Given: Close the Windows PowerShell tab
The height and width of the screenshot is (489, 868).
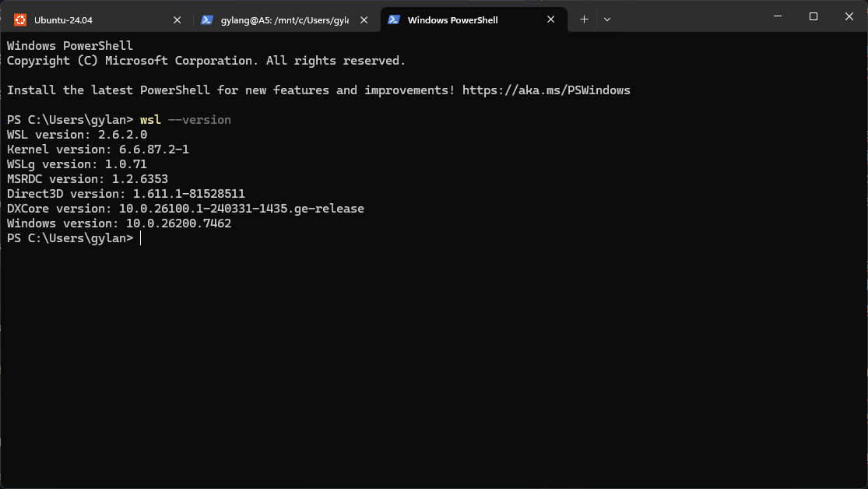Looking at the screenshot, I should (x=551, y=19).
